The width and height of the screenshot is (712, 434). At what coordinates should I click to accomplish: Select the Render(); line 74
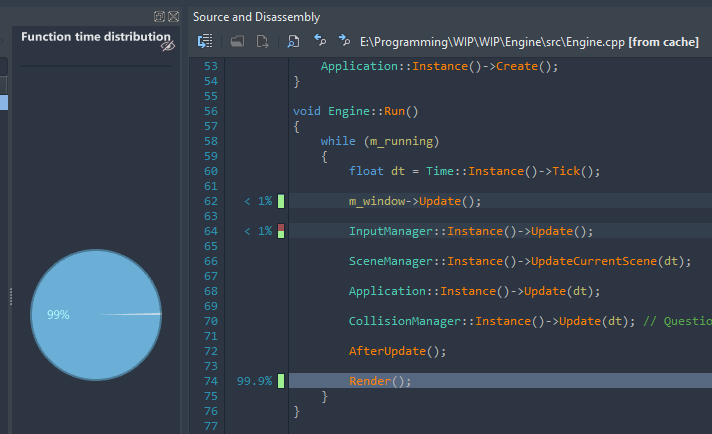(500, 381)
